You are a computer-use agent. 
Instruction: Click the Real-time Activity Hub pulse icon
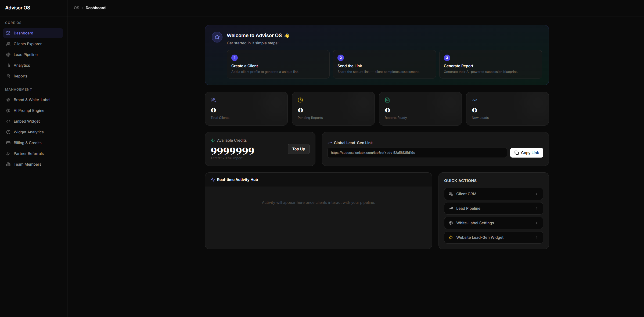pyautogui.click(x=213, y=180)
